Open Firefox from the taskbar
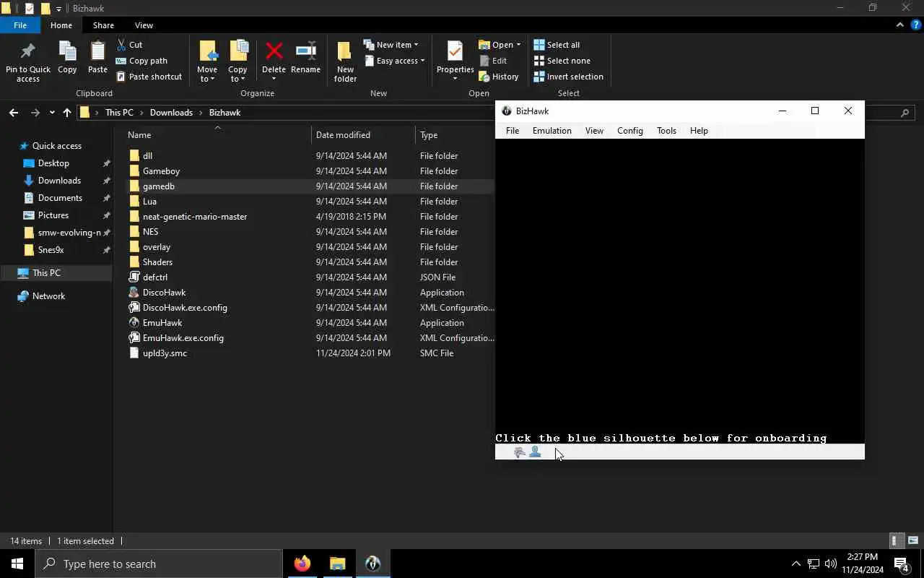Viewport: 924px width, 578px height. (x=302, y=564)
